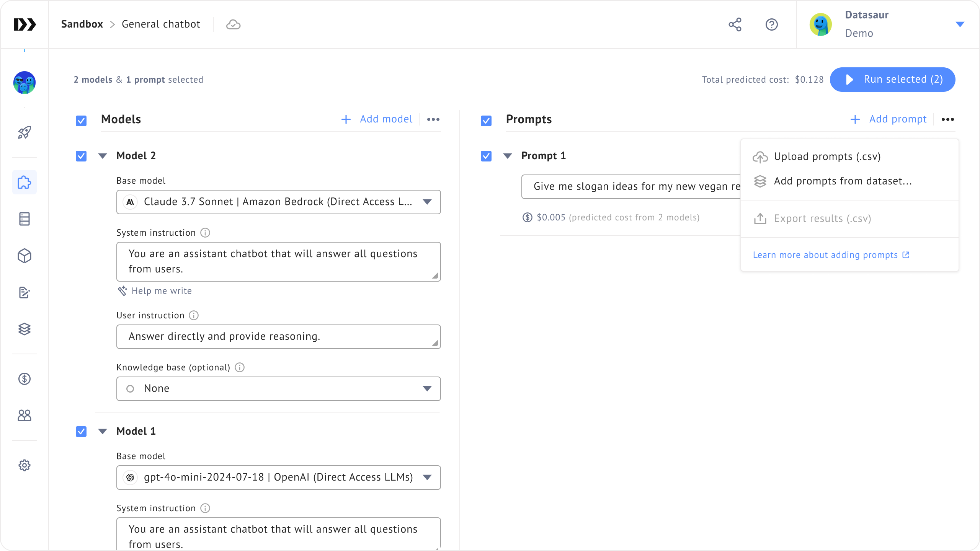Choose Add prompts from dataset option

point(842,181)
